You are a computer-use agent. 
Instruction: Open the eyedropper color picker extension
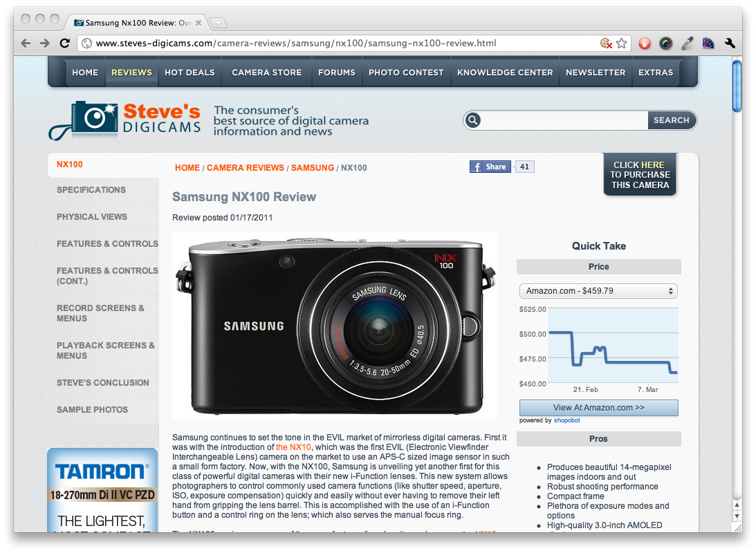687,43
